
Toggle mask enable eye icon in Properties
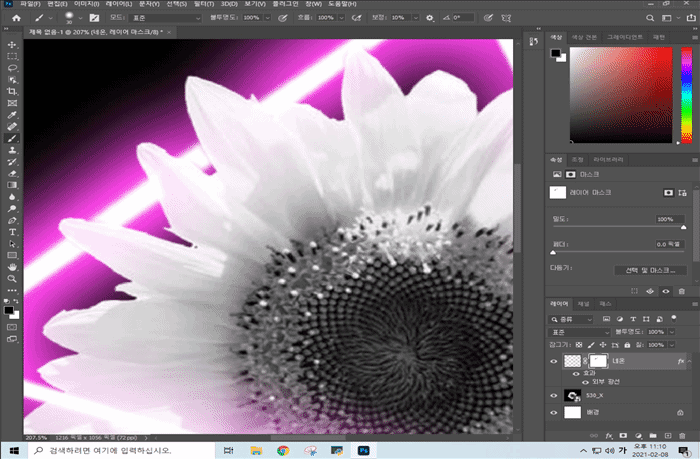point(666,291)
